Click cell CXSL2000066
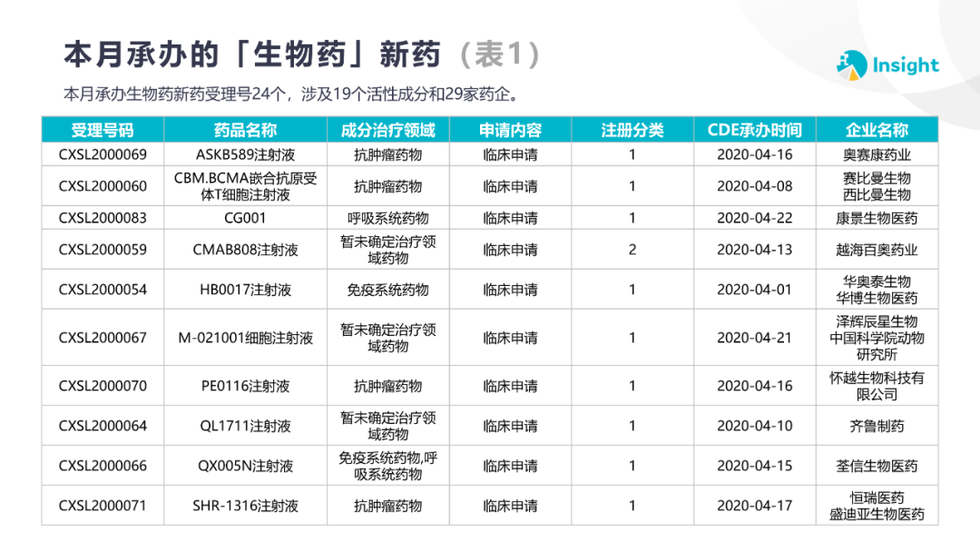980x552 pixels. [103, 466]
